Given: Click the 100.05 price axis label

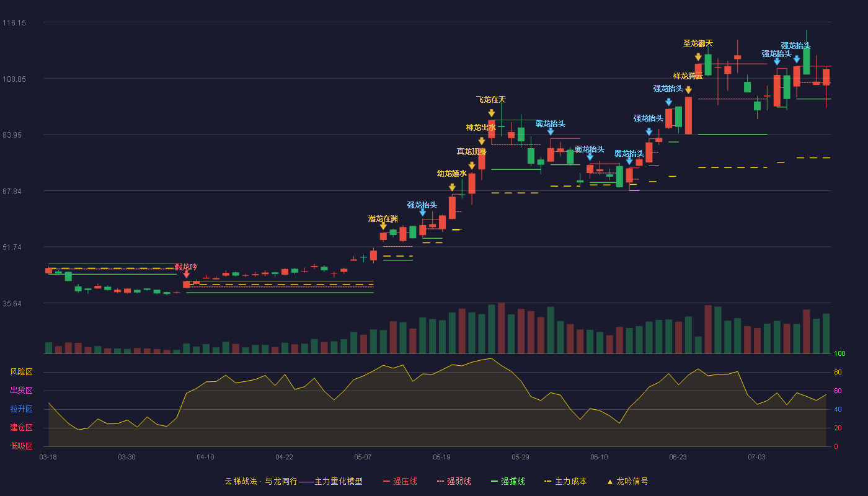Looking at the screenshot, I should (14, 79).
